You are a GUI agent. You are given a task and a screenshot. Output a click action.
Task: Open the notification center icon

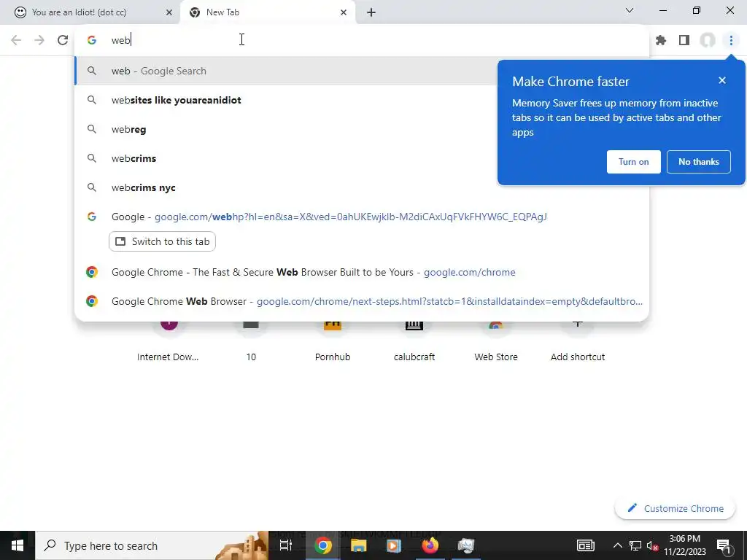tap(724, 545)
